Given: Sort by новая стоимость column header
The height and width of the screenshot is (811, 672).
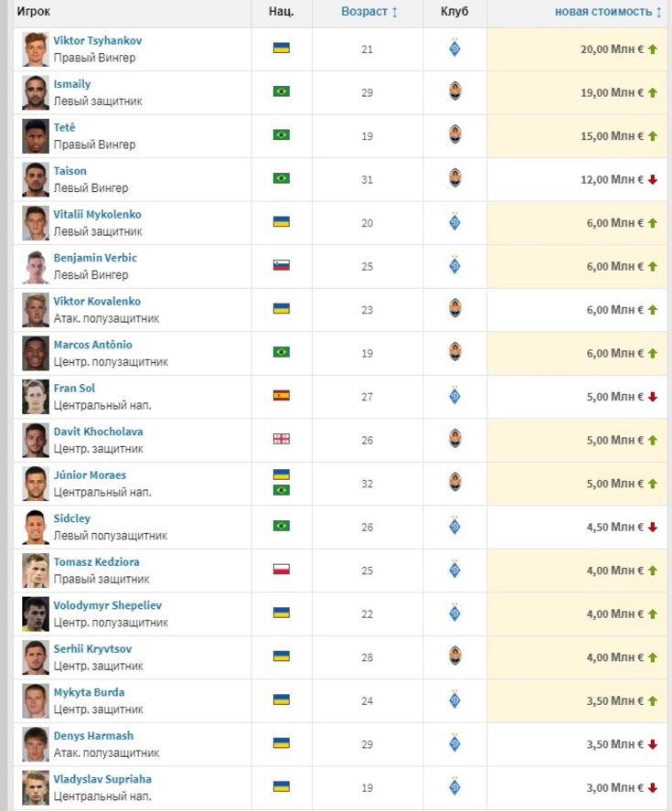Looking at the screenshot, I should click(608, 11).
